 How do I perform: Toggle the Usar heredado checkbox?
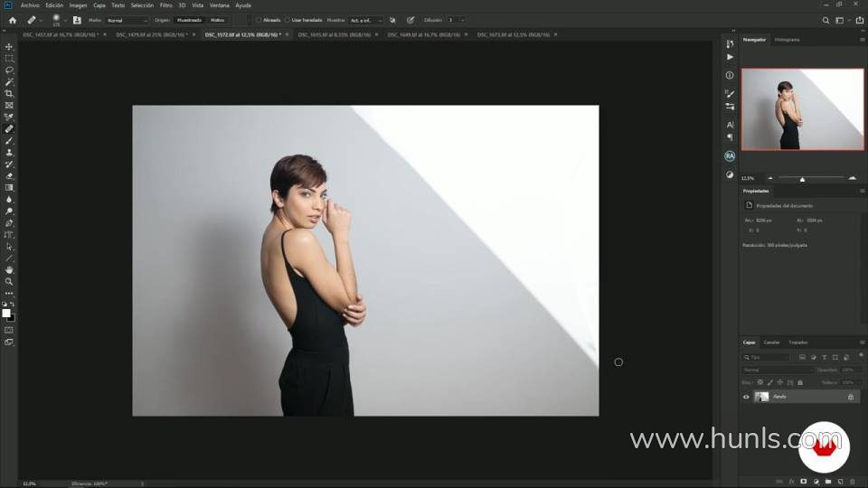288,21
